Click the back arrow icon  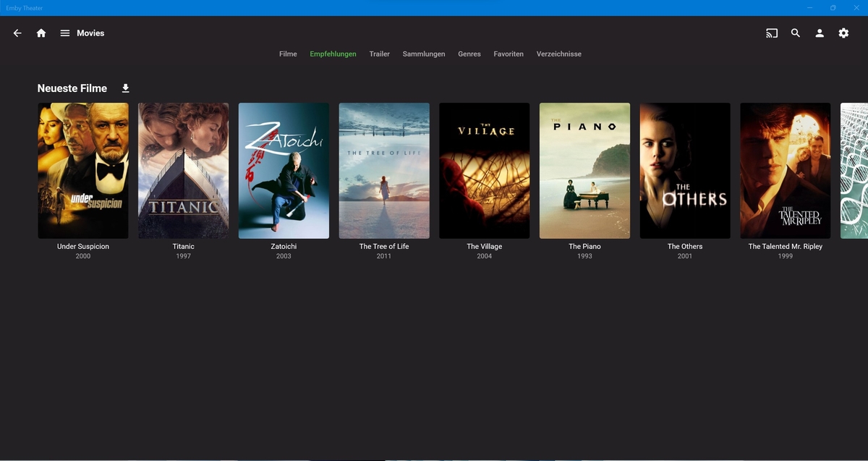click(17, 33)
